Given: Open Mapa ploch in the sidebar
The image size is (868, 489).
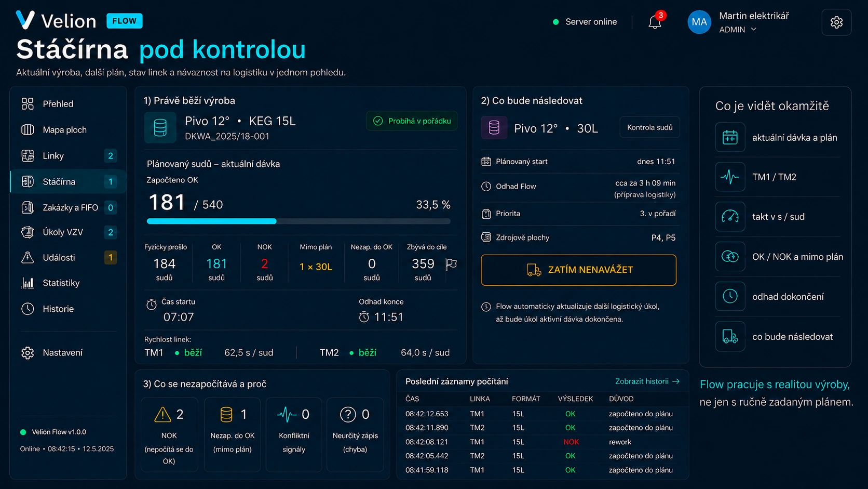Looking at the screenshot, I should pos(68,130).
